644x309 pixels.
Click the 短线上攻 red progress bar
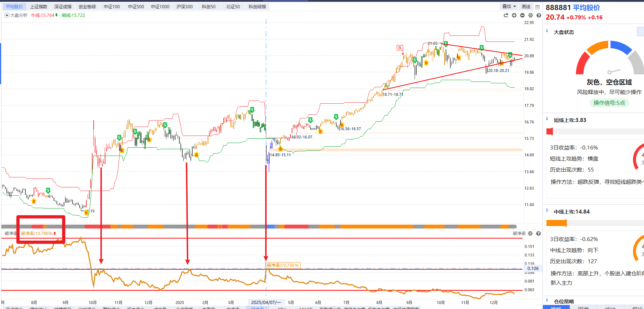[x=550, y=132]
